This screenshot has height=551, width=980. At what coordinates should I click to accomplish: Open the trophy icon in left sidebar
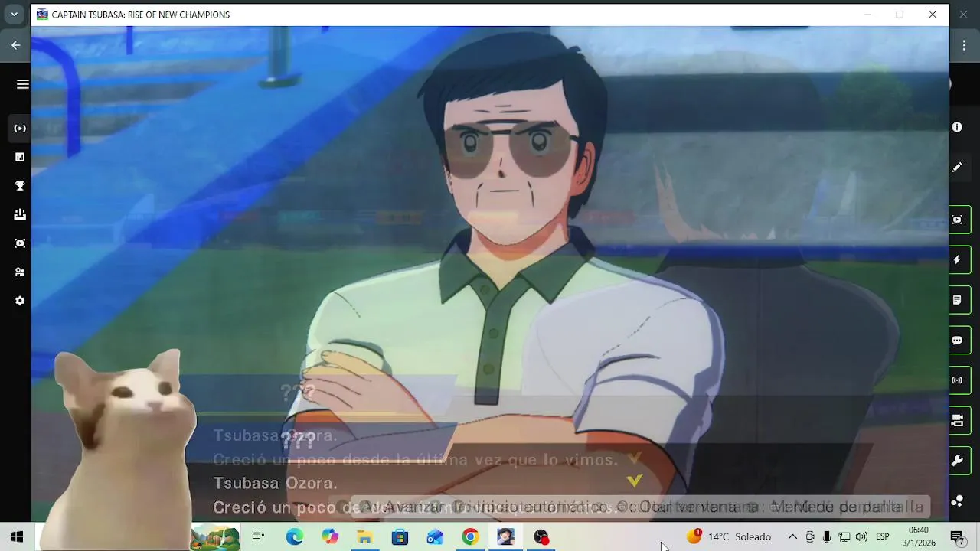[20, 186]
